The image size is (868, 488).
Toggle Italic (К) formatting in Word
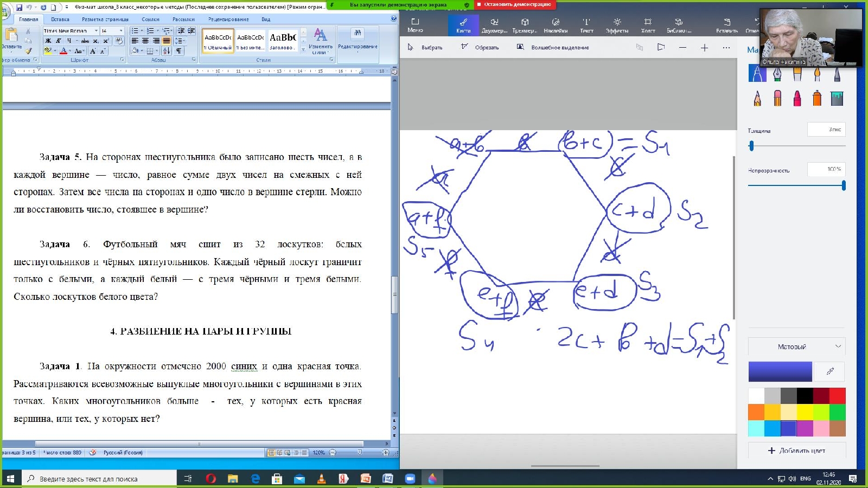point(59,41)
